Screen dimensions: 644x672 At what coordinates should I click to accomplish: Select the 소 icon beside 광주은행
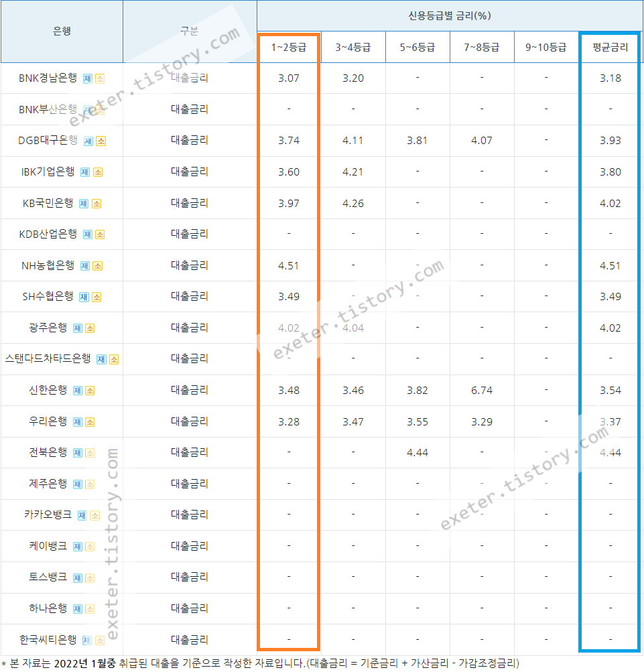pos(90,328)
